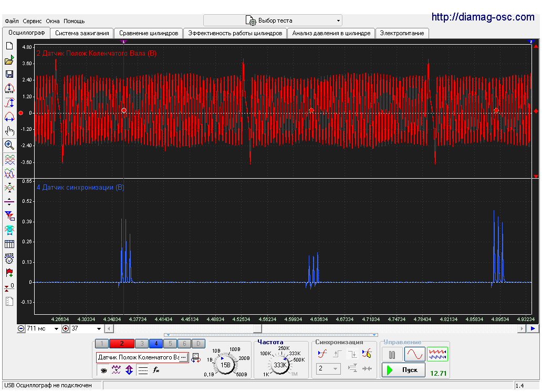
Task: Open the signal filter settings icon
Action: [9, 215]
